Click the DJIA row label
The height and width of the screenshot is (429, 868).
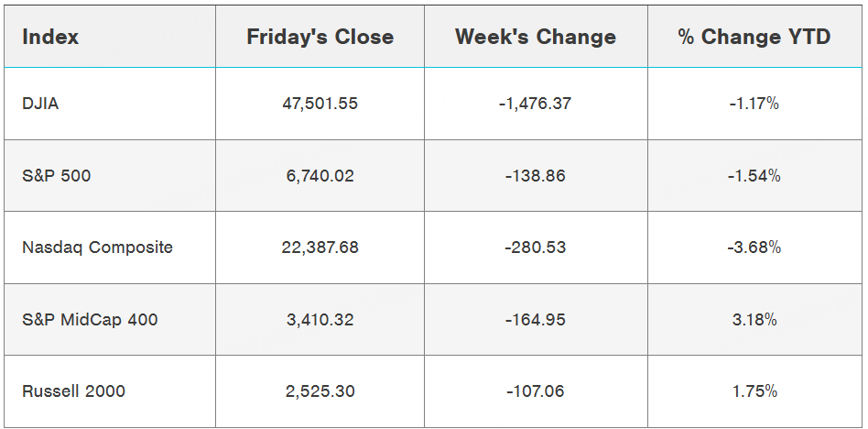click(x=40, y=104)
